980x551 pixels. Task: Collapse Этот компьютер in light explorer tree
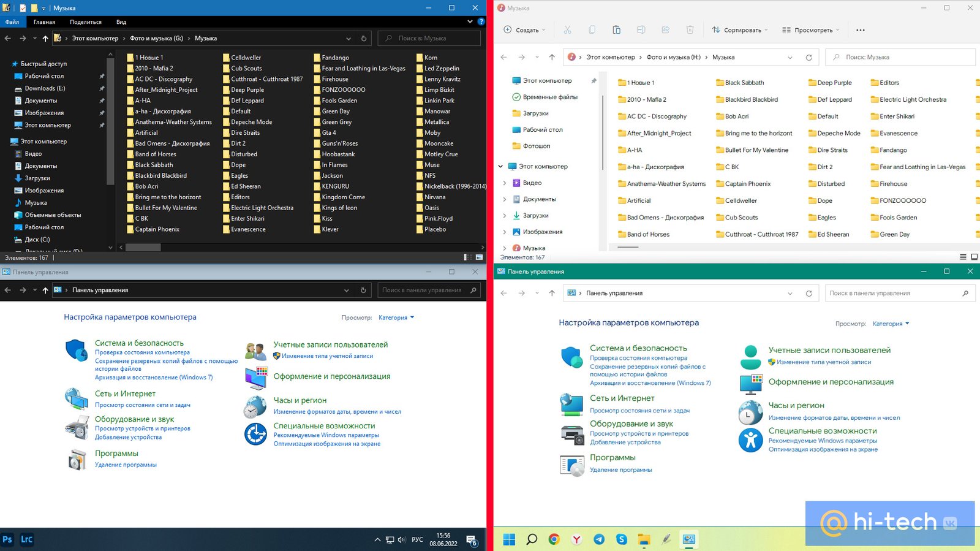(500, 166)
